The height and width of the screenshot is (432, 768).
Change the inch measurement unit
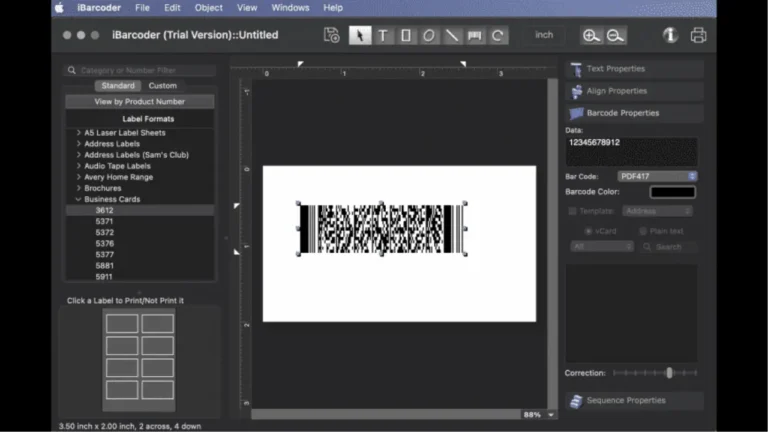[544, 35]
